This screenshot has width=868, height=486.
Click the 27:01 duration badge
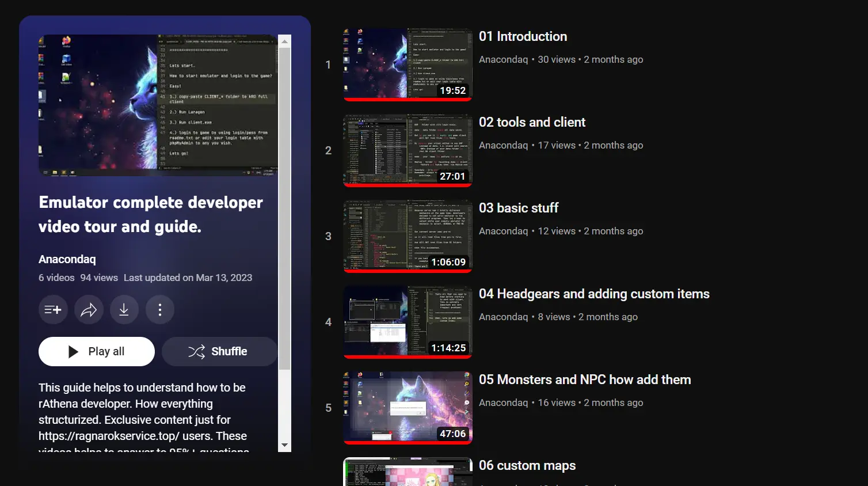pos(452,176)
